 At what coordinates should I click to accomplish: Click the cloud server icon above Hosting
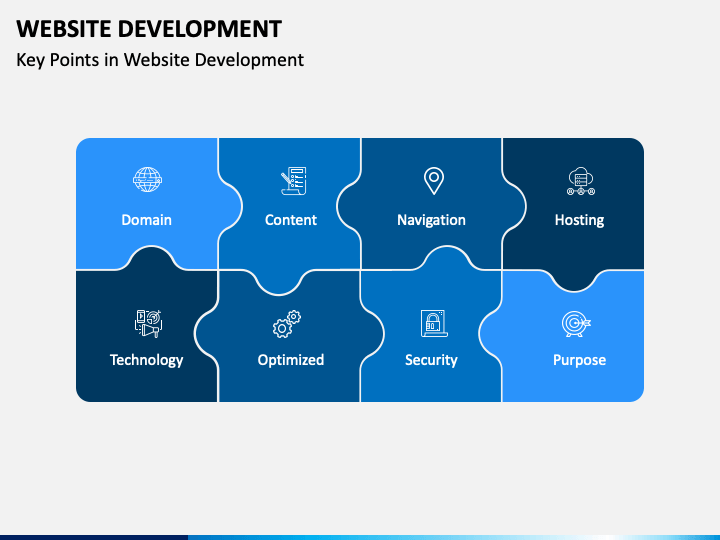pyautogui.click(x=581, y=181)
